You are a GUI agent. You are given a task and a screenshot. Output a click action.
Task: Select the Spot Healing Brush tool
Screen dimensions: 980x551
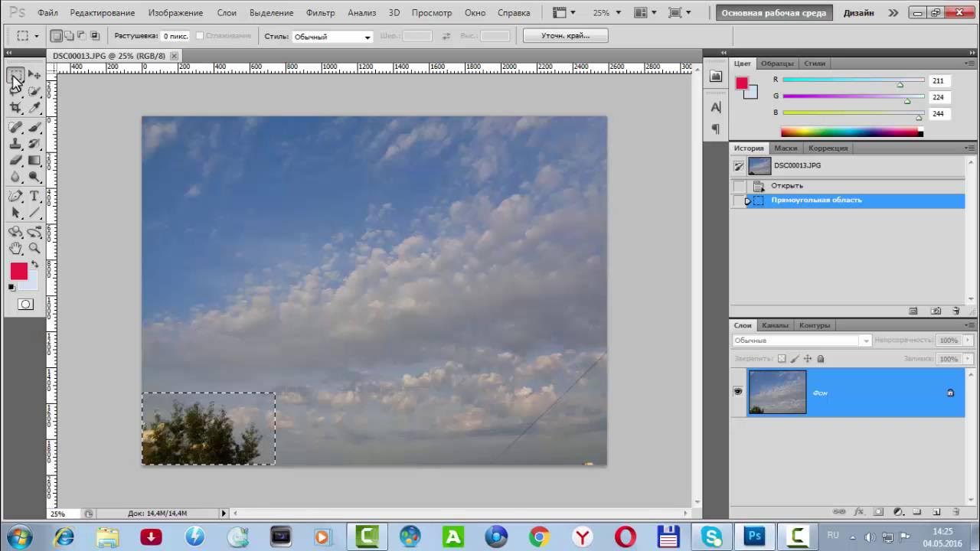pyautogui.click(x=15, y=127)
